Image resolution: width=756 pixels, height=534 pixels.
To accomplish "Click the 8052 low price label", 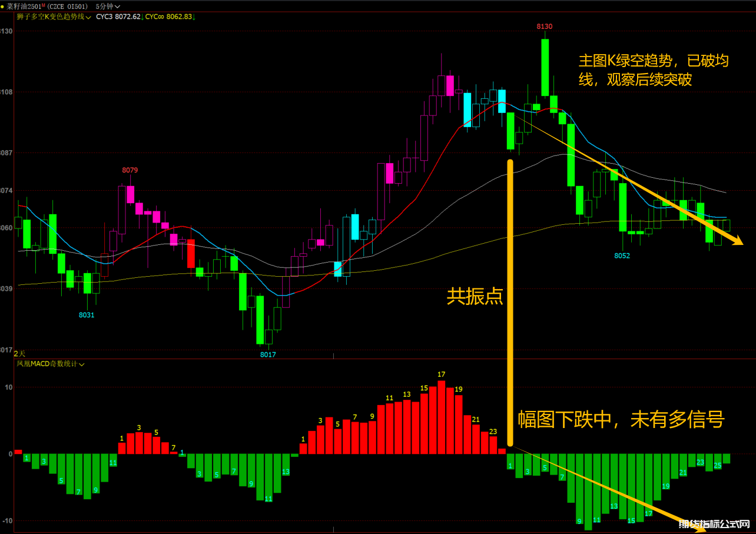I will [x=622, y=256].
